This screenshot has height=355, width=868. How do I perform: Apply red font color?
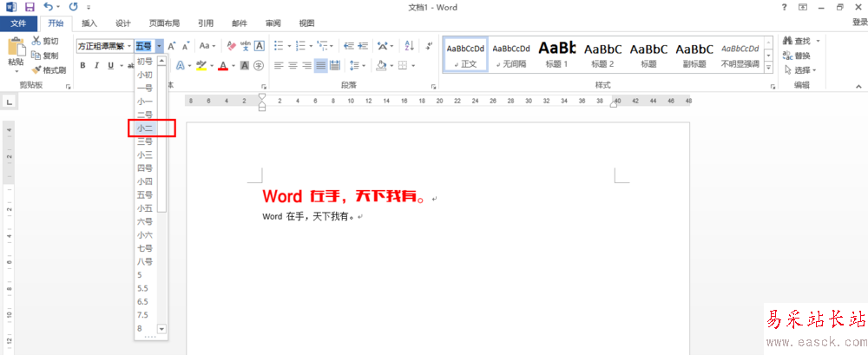(x=223, y=65)
